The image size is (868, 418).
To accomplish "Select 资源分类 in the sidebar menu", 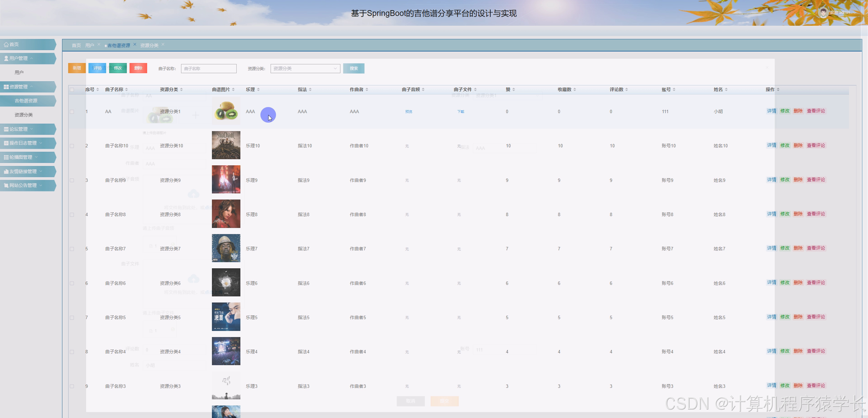I will point(24,115).
